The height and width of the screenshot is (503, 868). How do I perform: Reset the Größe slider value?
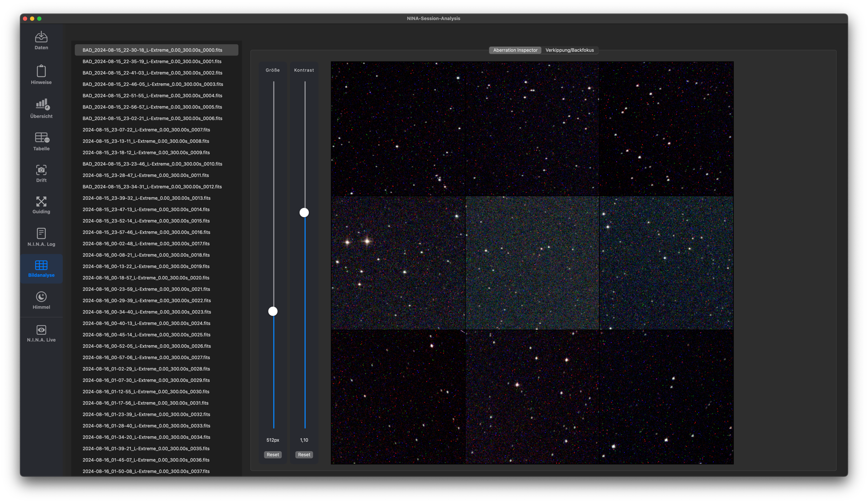click(x=273, y=455)
